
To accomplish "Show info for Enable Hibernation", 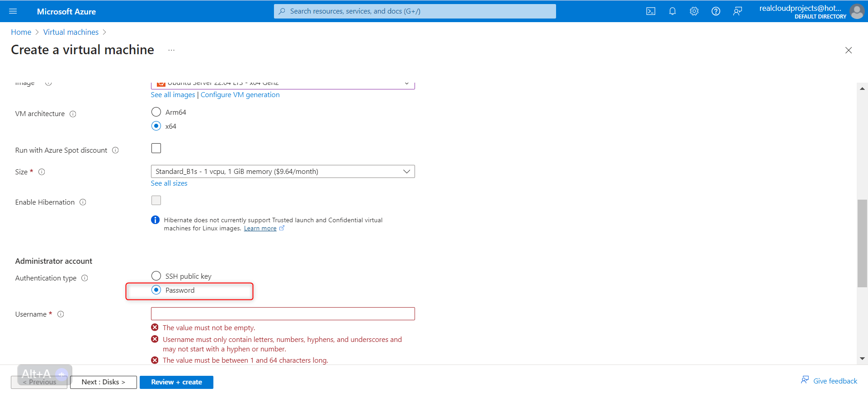I will [x=83, y=202].
